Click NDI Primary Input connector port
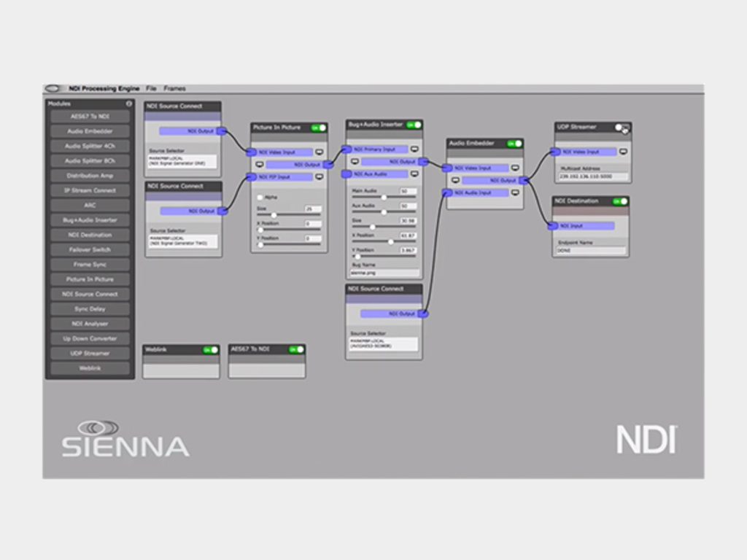 [x=347, y=149]
